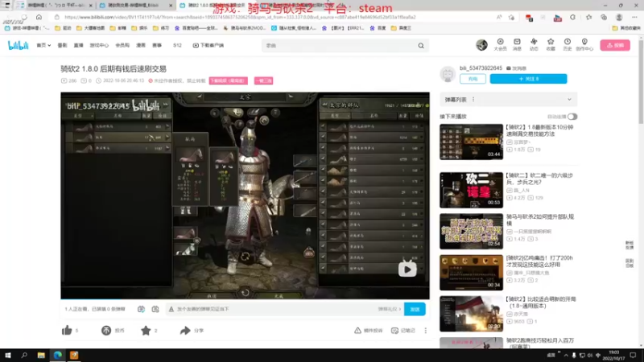644x362 pixels.
Task: Click the blue 发送 send button
Action: click(x=415, y=309)
